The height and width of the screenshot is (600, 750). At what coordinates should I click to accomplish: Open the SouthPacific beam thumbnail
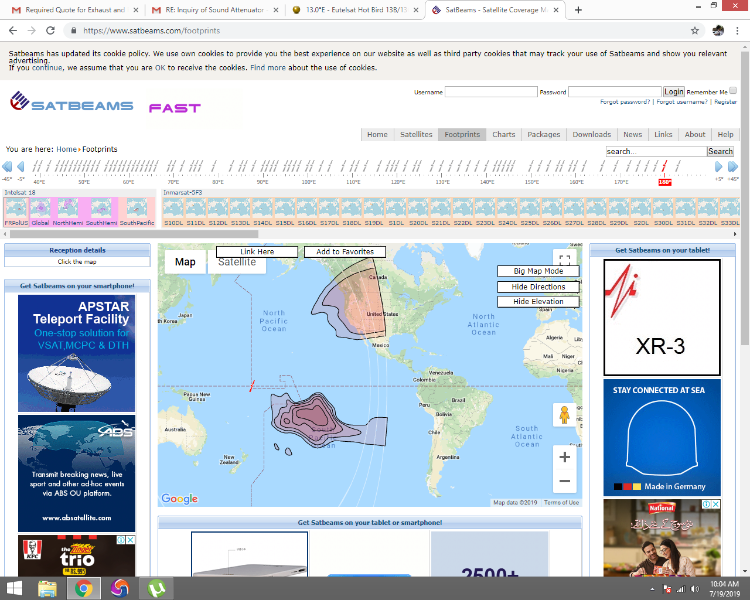(x=137, y=211)
